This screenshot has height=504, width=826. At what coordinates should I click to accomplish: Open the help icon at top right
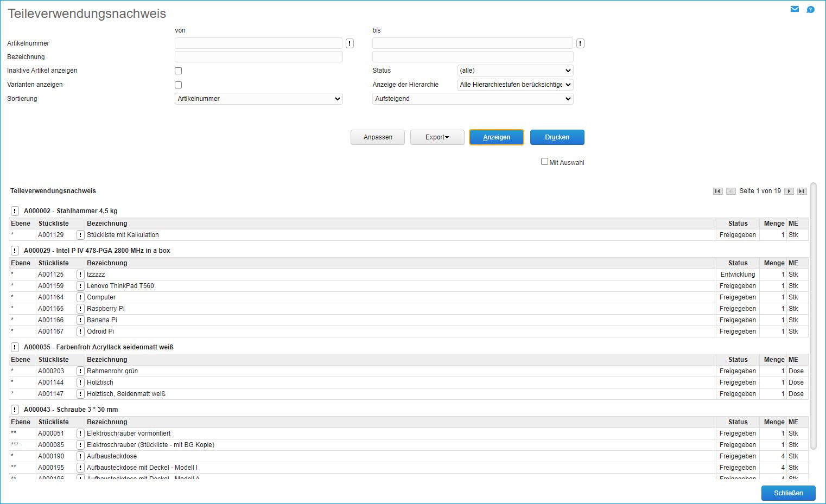[810, 9]
